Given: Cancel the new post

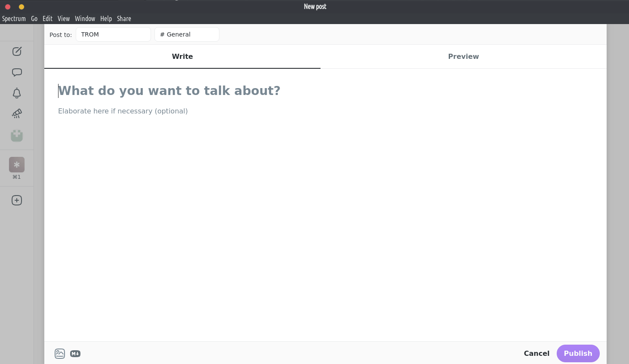Looking at the screenshot, I should [x=536, y=353].
